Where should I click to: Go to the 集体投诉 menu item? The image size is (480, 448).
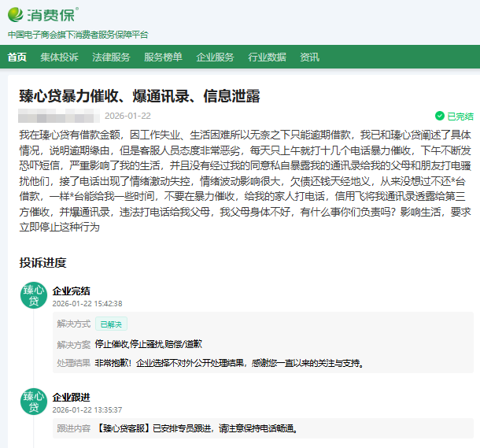point(60,57)
